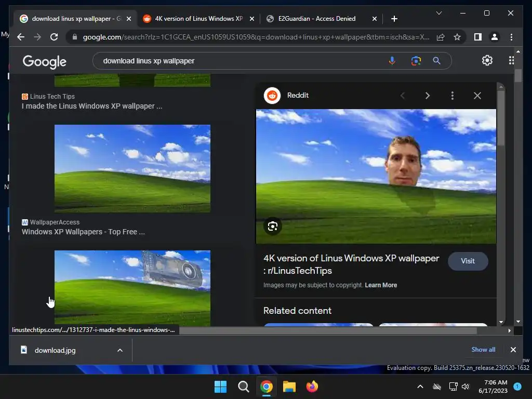Launch Firefox from taskbar
The width and height of the screenshot is (532, 399).
(312, 387)
